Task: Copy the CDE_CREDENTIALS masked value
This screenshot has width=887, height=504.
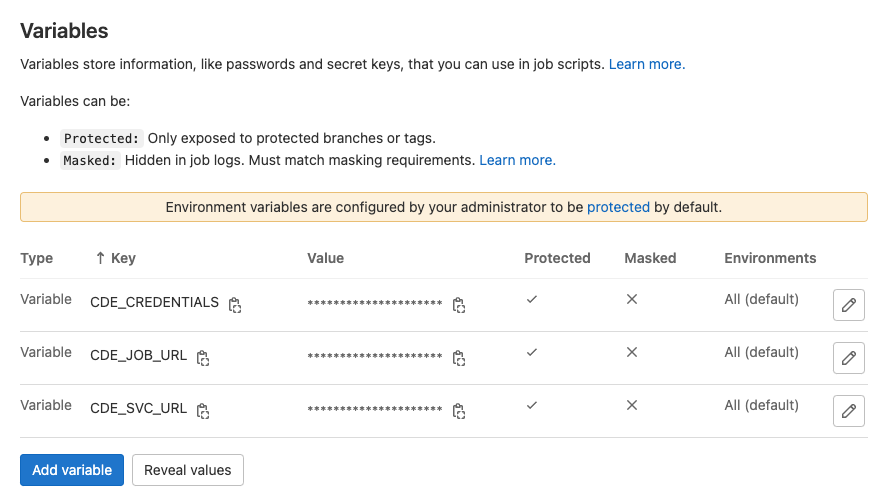Action: (459, 305)
